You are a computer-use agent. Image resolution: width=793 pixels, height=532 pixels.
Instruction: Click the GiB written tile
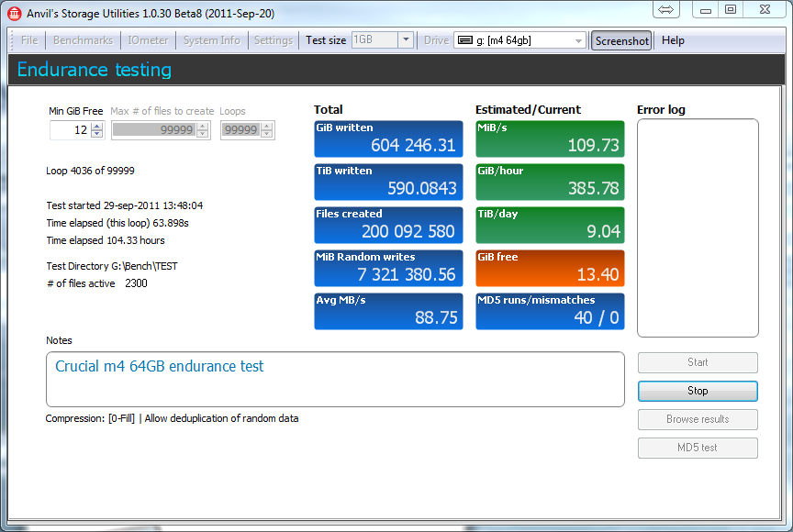388,139
